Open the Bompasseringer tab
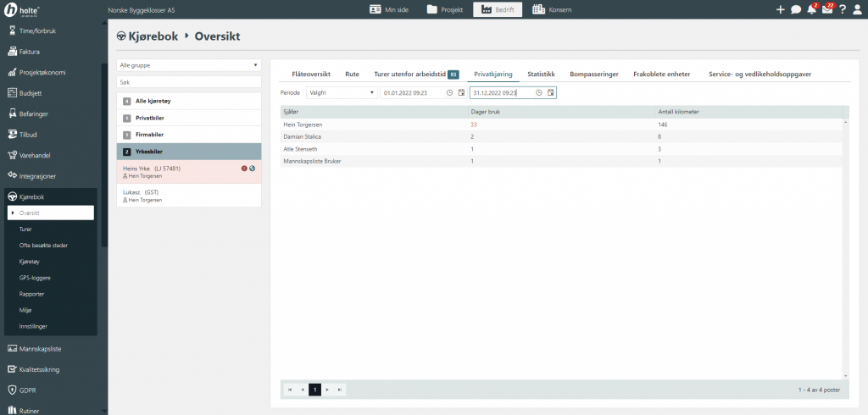The height and width of the screenshot is (415, 868). tap(593, 75)
